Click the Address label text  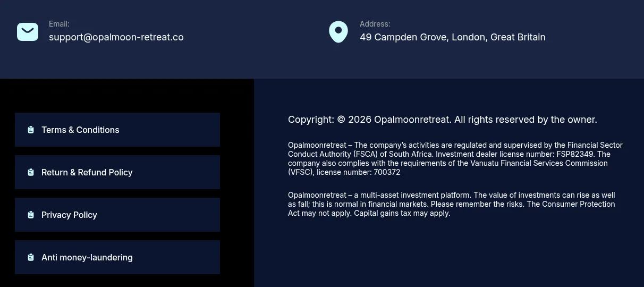pyautogui.click(x=375, y=24)
